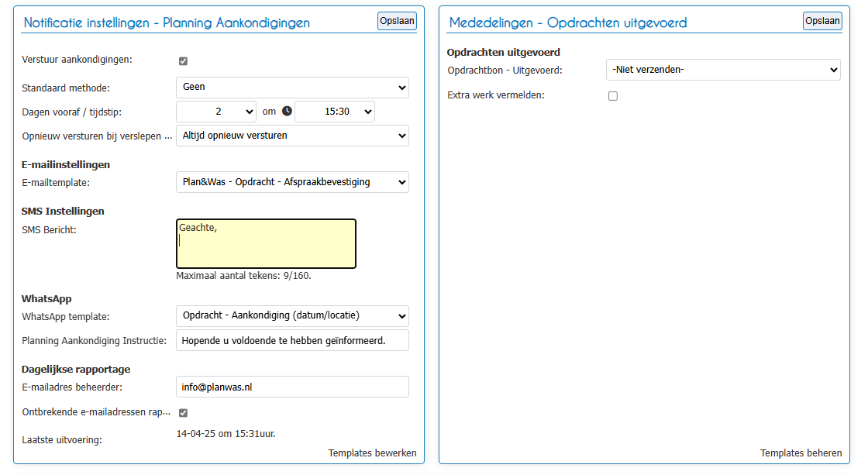Open the Templates beheren link
The image size is (868, 475).
(801, 453)
